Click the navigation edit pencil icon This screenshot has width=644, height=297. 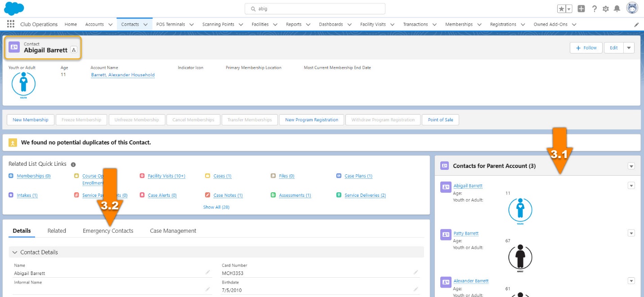[x=636, y=25]
